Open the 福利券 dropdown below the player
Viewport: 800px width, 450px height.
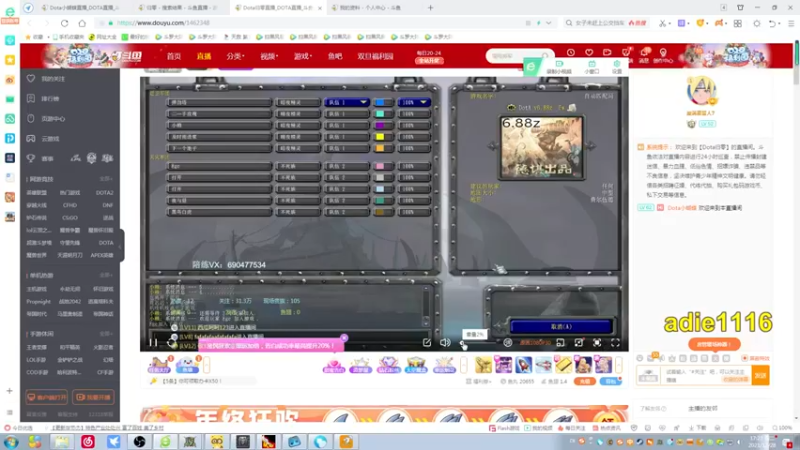(479, 381)
